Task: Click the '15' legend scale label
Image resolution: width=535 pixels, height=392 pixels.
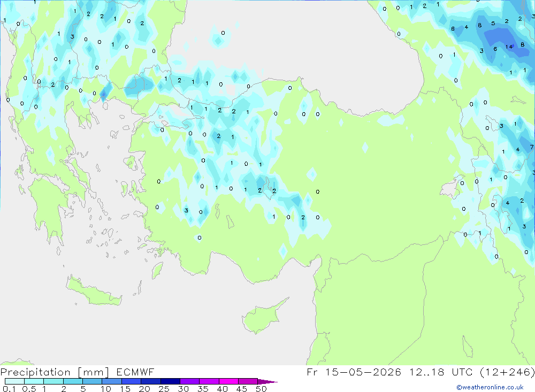Action: [x=125, y=389]
